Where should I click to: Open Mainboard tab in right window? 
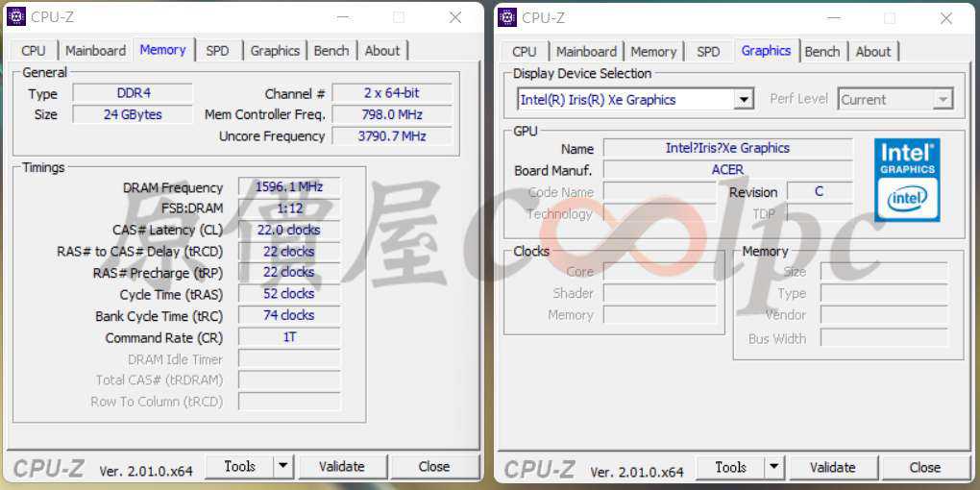tap(586, 51)
